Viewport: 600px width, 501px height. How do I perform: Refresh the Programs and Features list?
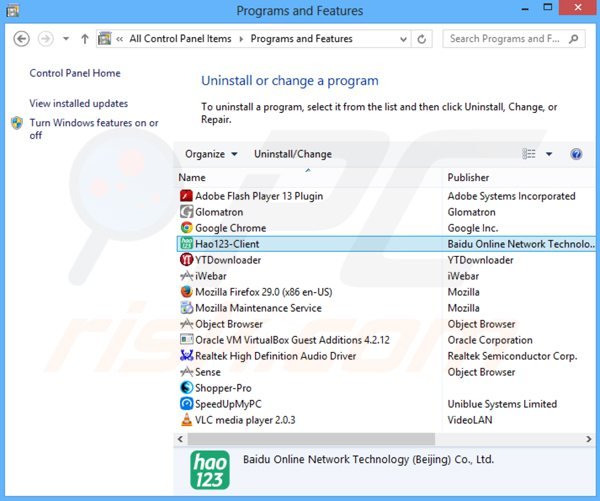coord(422,39)
